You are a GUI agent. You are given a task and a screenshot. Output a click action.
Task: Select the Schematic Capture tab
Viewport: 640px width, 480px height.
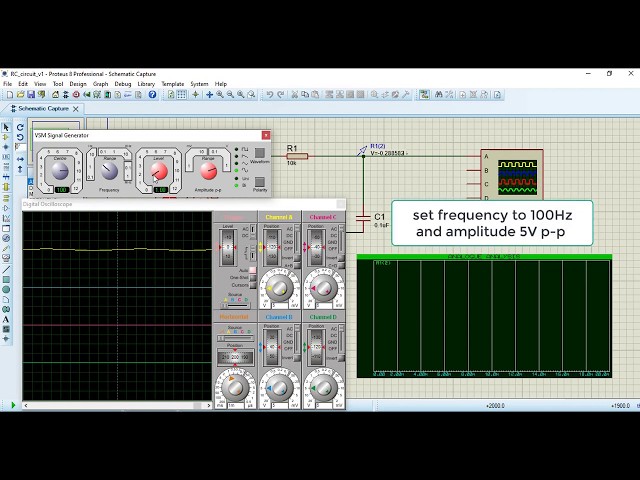tap(43, 109)
